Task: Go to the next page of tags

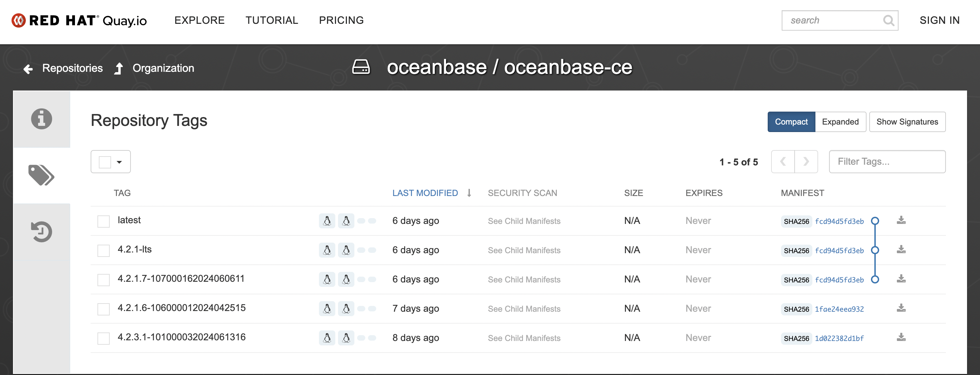Action: tap(806, 162)
